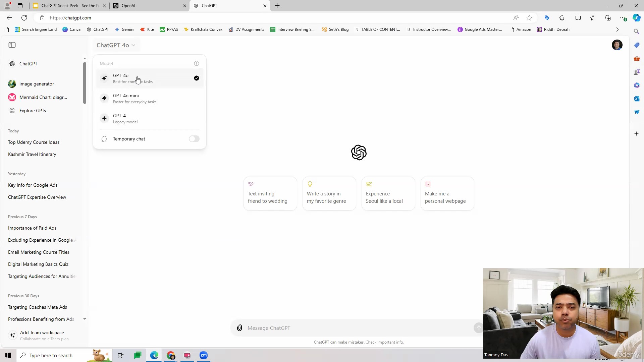
Task: Open the image generator GPT
Action: 37,84
